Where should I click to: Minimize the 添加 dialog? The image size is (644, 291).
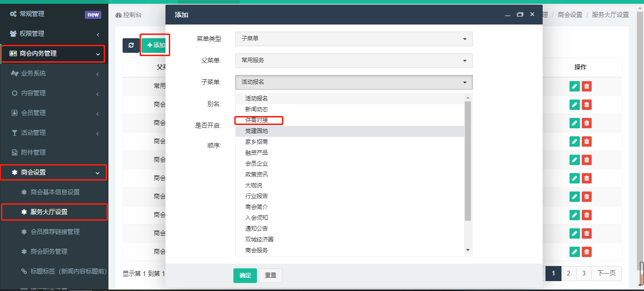pyautogui.click(x=508, y=15)
